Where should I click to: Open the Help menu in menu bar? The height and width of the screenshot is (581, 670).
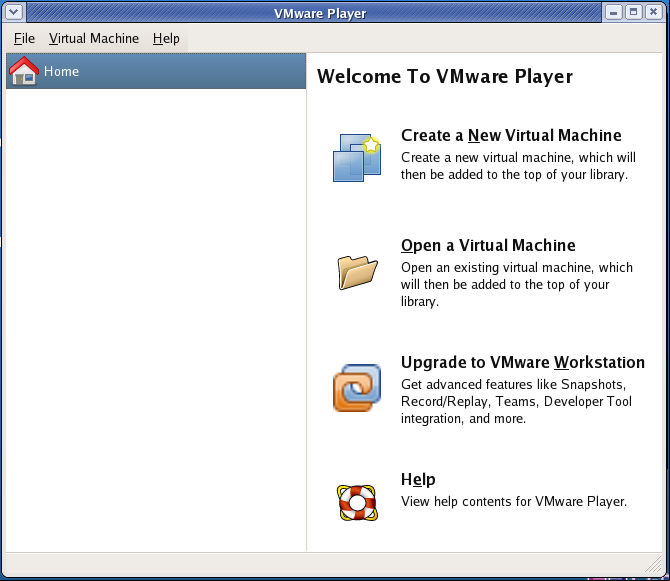tap(166, 38)
